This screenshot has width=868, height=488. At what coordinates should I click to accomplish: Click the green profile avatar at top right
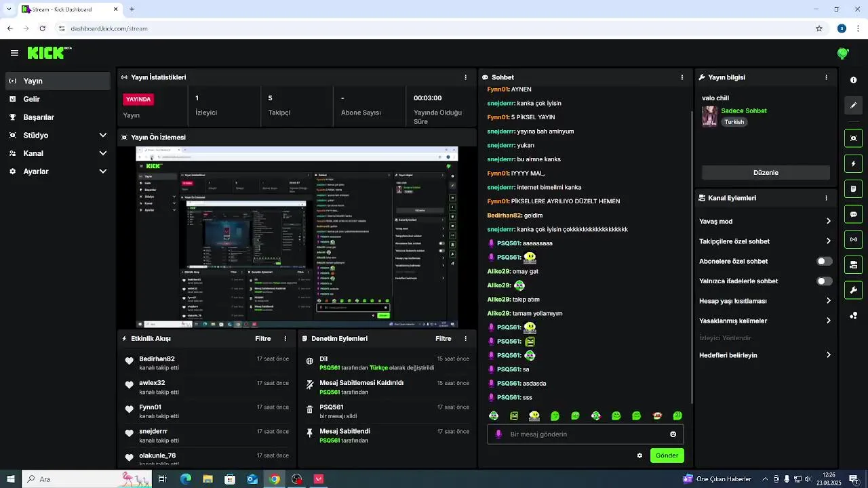click(843, 53)
